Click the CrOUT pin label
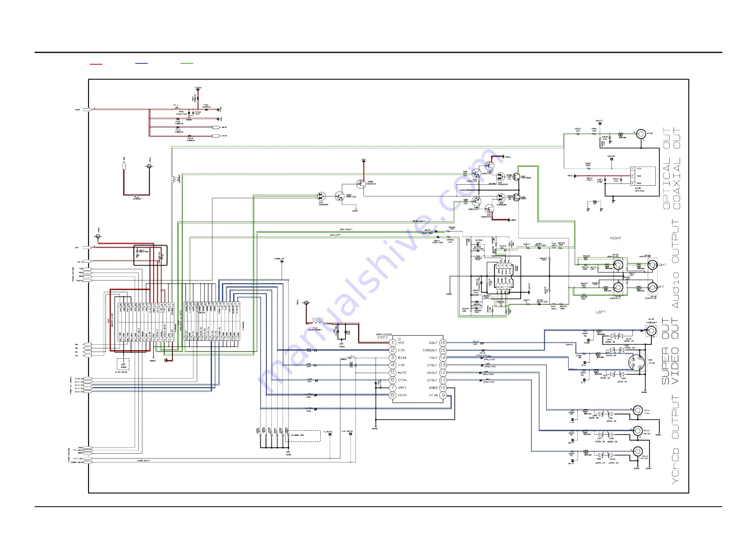Image resolution: width=756 pixels, height=535 pixels. pos(432,380)
